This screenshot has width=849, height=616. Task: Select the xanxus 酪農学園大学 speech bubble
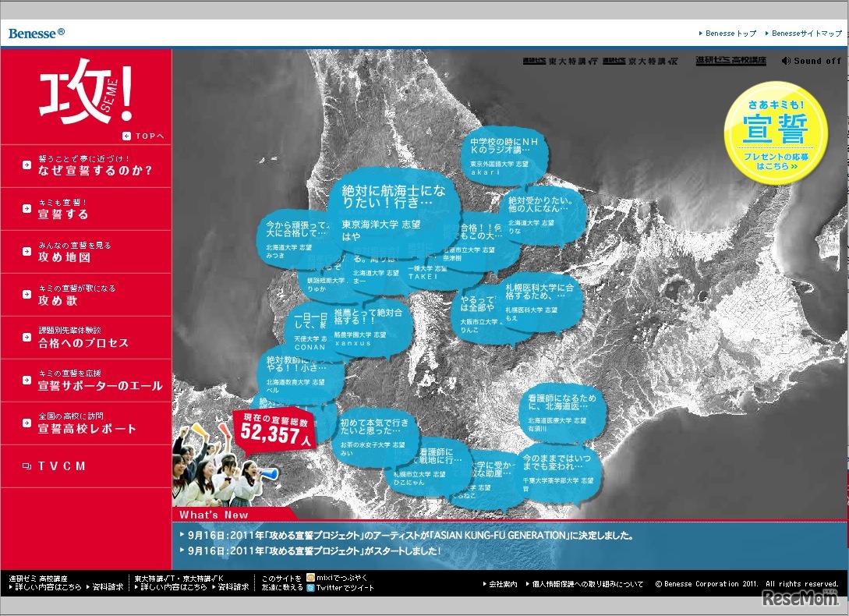[370, 328]
